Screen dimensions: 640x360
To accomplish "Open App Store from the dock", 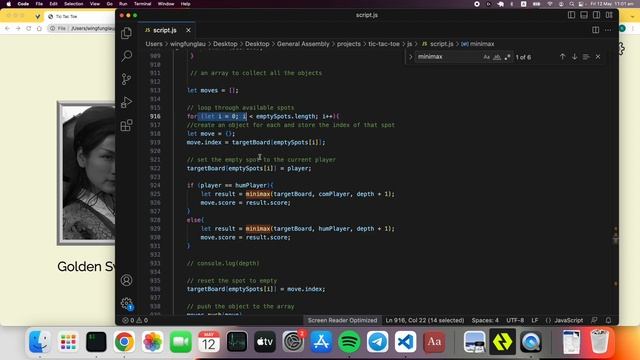I will click(x=321, y=342).
